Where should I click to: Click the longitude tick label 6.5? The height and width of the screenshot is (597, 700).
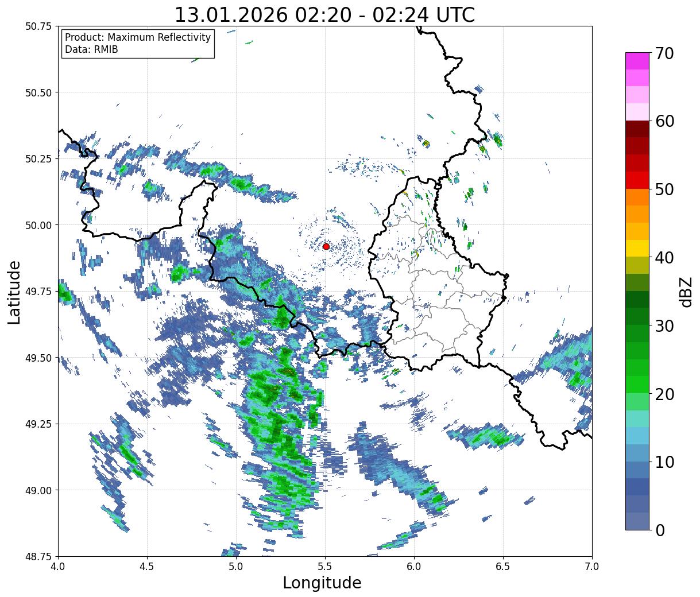(503, 567)
